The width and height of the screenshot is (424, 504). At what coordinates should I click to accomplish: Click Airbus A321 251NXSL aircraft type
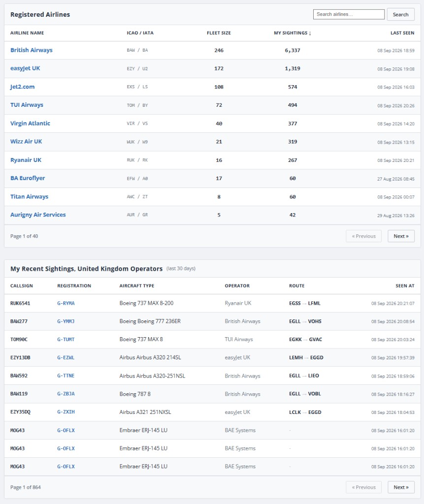coord(145,412)
